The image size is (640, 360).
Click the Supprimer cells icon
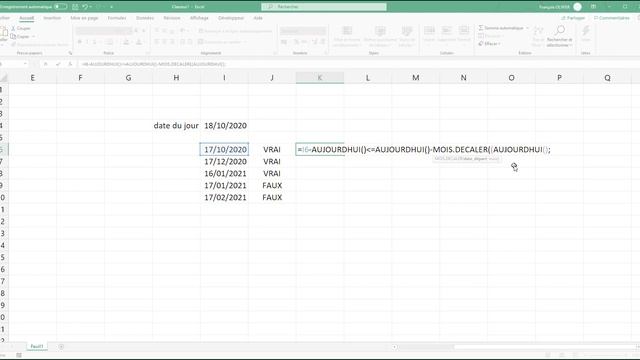tap(447, 31)
